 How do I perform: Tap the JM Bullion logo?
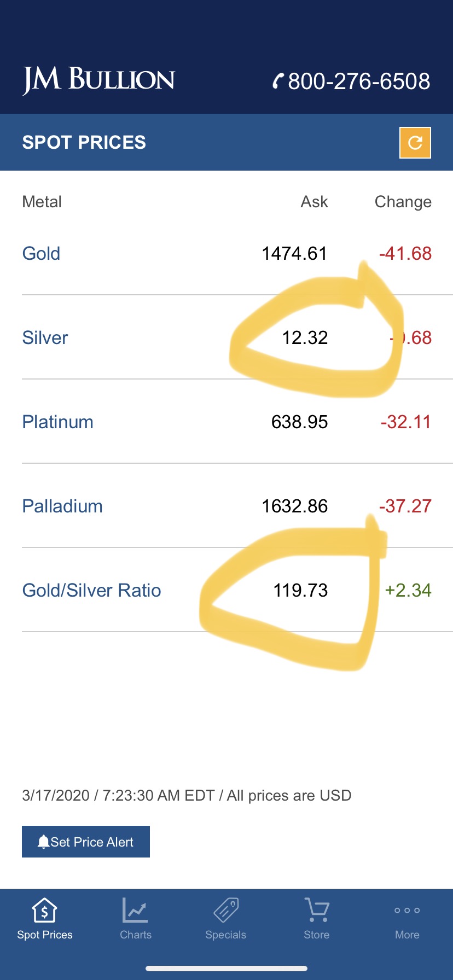(98, 80)
